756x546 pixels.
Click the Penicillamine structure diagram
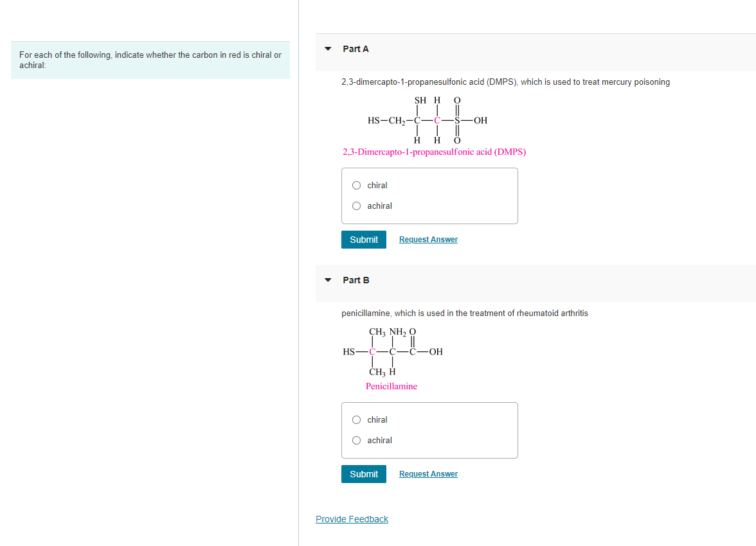click(x=393, y=351)
